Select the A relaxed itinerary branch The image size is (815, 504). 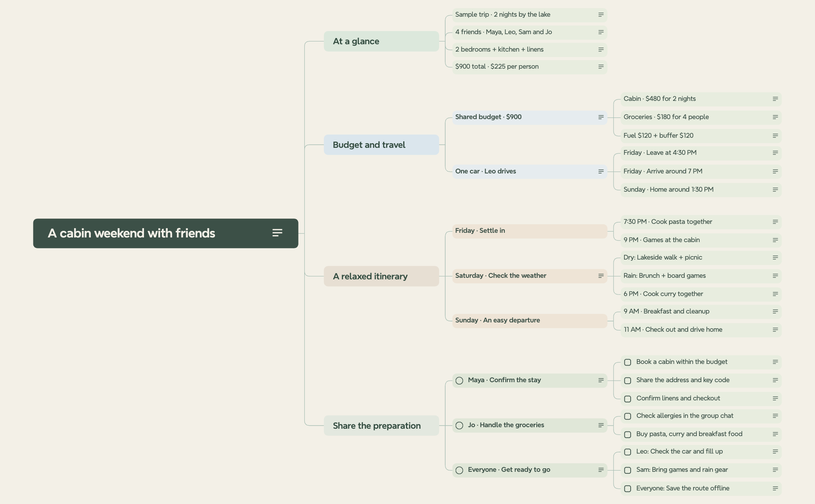(x=381, y=276)
